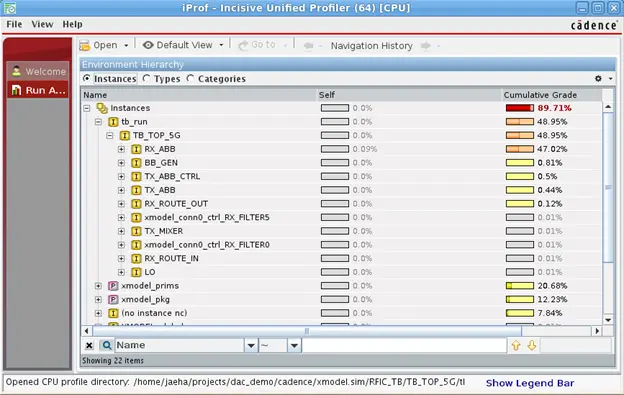Click the Run A... sidebar icon
The width and height of the screenshot is (624, 395).
point(16,90)
